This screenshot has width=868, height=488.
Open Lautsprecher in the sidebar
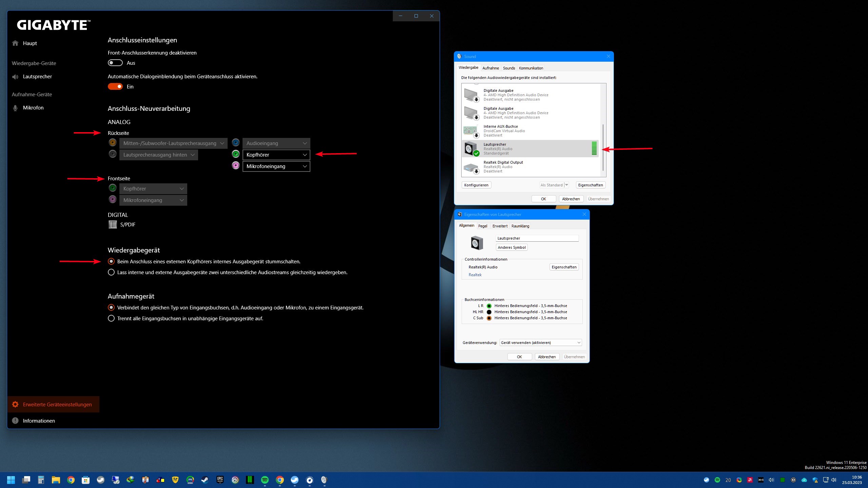coord(37,77)
